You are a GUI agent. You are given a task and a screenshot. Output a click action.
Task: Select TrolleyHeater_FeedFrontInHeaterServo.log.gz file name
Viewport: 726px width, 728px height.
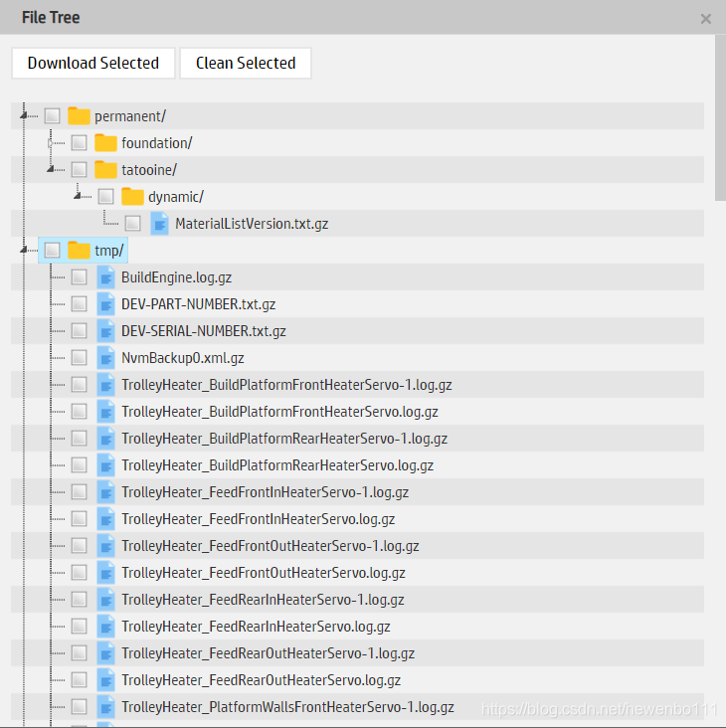259,520
